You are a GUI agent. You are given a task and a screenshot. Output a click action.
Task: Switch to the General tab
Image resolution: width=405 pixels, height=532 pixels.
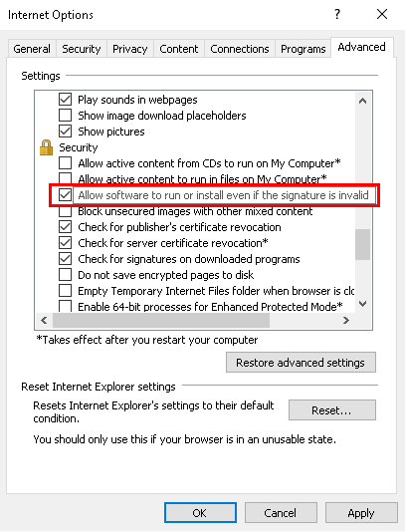tap(32, 49)
